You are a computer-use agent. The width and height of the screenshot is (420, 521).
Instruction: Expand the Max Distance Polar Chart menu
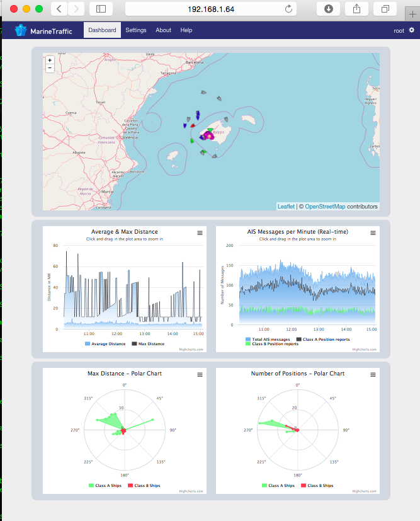[200, 375]
